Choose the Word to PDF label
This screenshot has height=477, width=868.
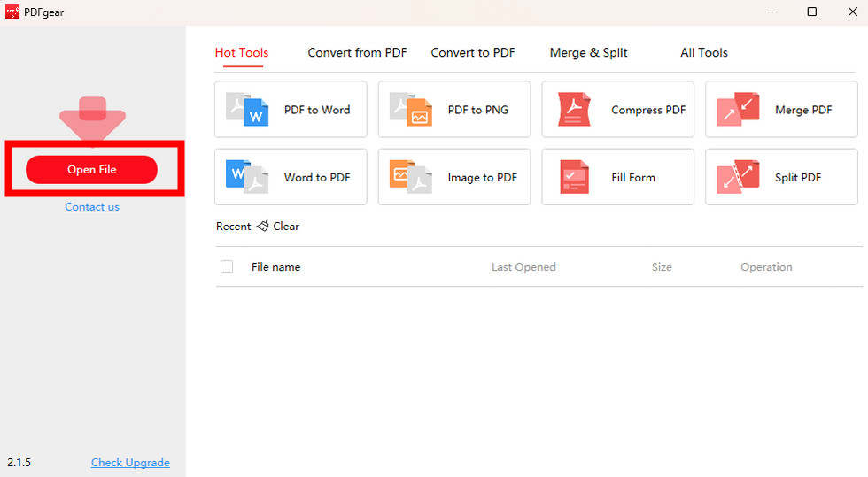(x=317, y=177)
